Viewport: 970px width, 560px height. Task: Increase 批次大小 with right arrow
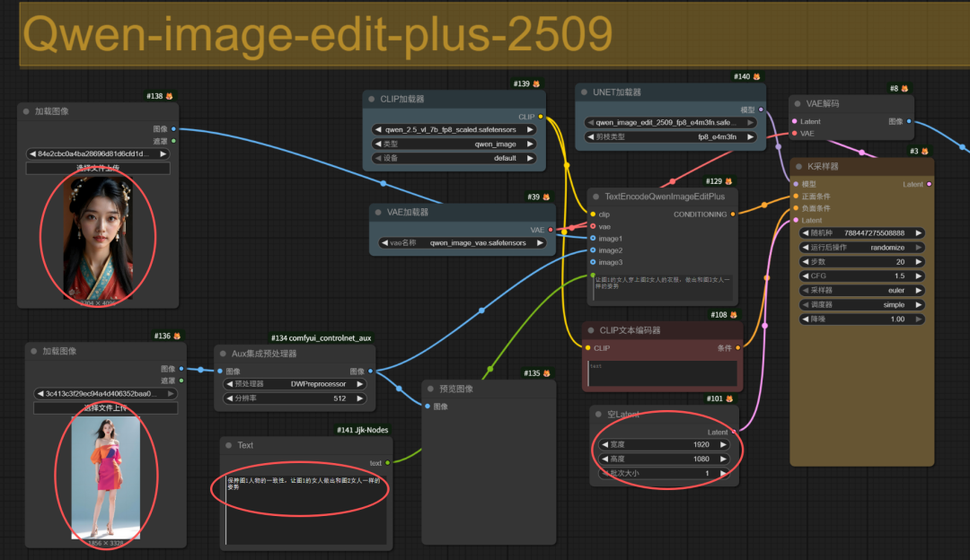coord(723,474)
